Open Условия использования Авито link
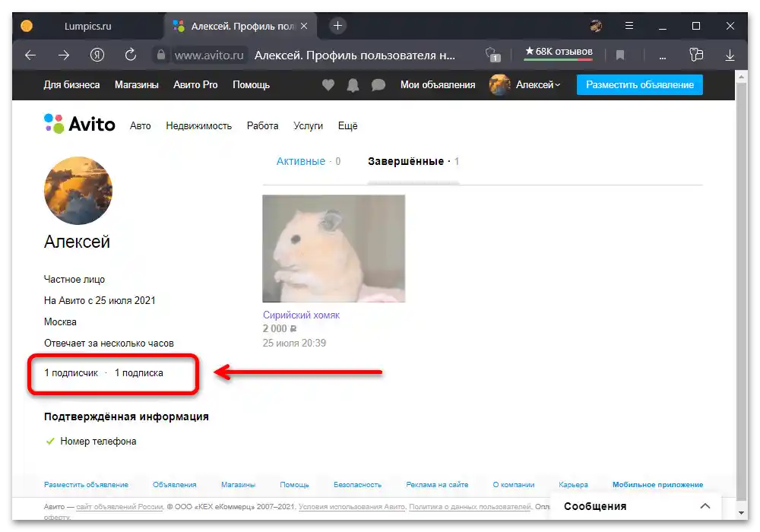Viewport: 760px width, 532px height. (352, 507)
